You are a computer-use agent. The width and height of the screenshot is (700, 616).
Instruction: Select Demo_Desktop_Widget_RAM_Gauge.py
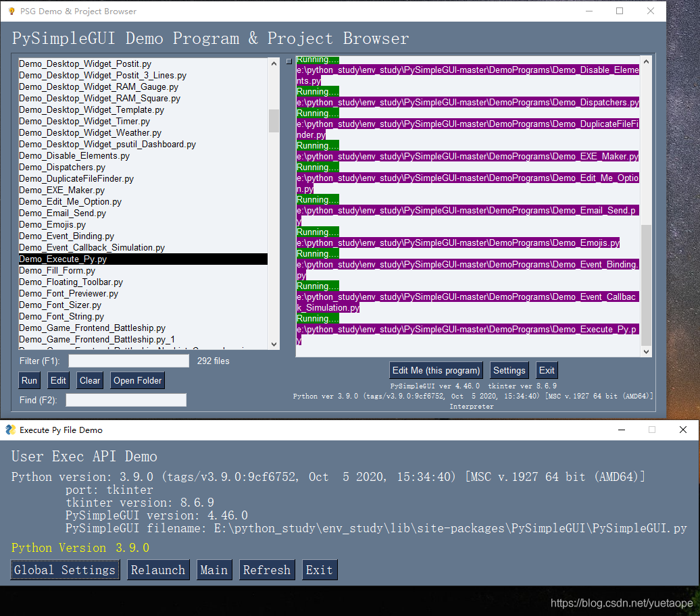pos(143,87)
